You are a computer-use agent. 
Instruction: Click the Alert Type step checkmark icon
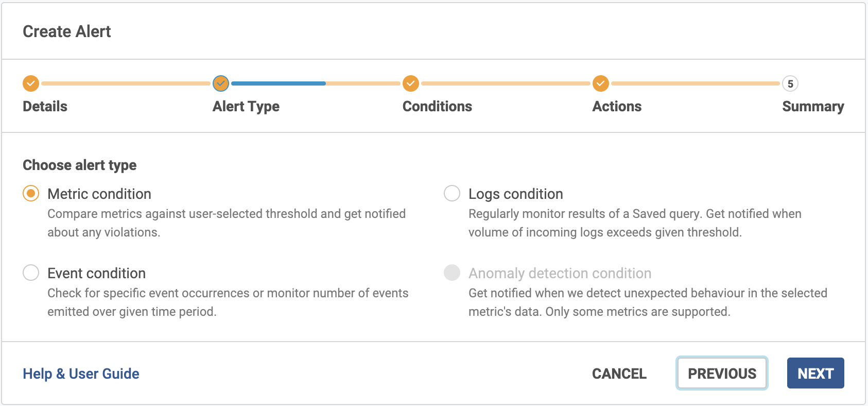(x=221, y=83)
